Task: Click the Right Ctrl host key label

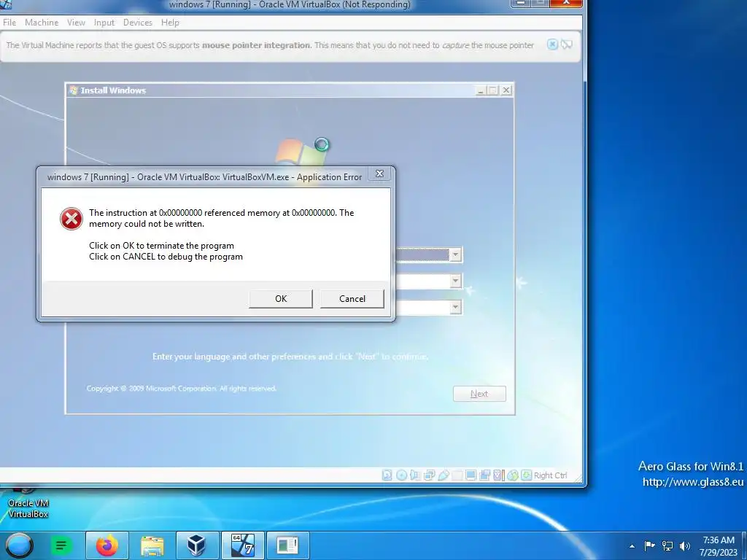Action: click(550, 475)
